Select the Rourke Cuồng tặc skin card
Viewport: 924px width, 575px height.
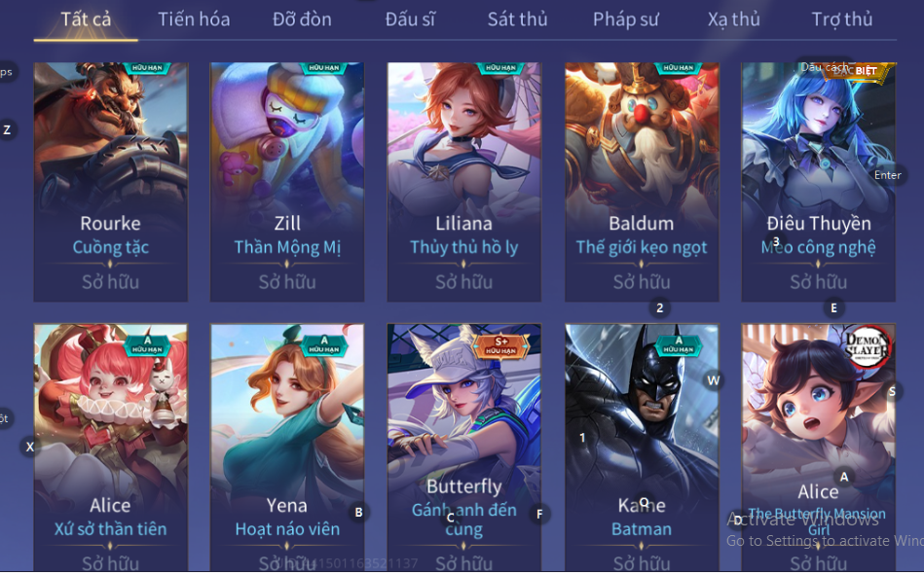pos(111,182)
